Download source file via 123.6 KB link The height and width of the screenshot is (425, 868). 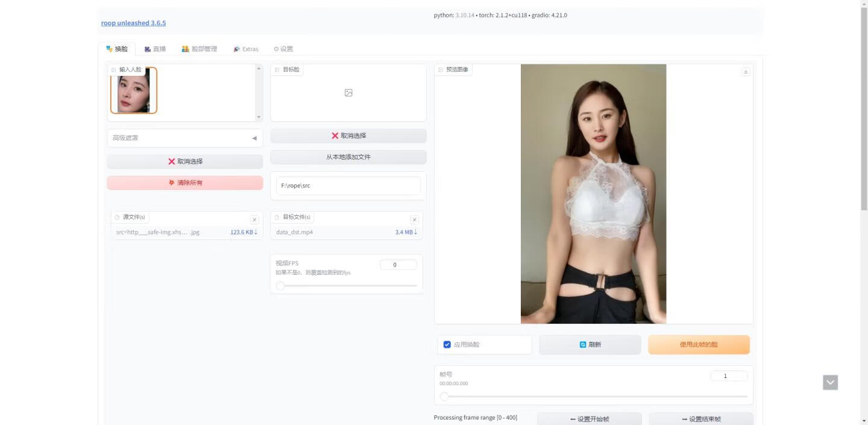tap(244, 232)
